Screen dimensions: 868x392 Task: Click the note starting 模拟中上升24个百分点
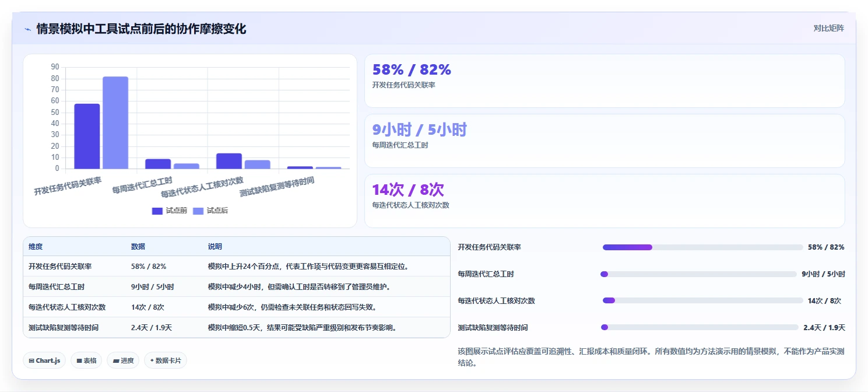(309, 267)
